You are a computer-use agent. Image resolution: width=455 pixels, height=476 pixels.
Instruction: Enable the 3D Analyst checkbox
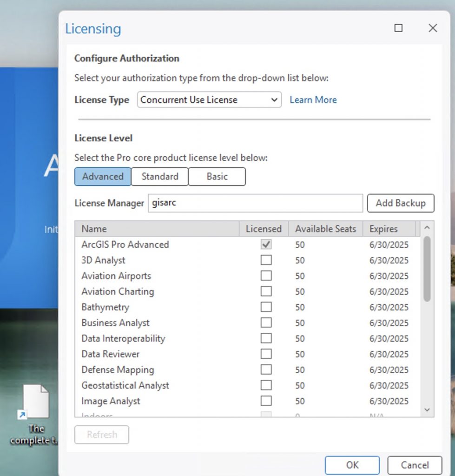266,260
